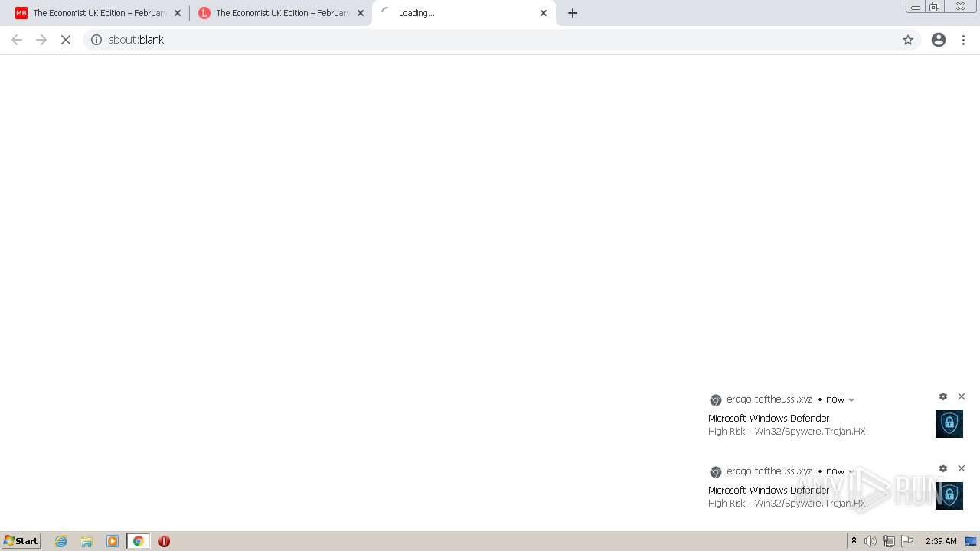This screenshot has width=980, height=551.
Task: Open Chrome three-dot menu
Action: (x=964, y=40)
